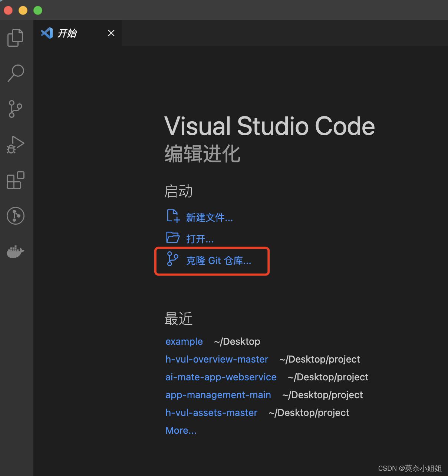Click the 编辑进化 subtitle

click(202, 153)
